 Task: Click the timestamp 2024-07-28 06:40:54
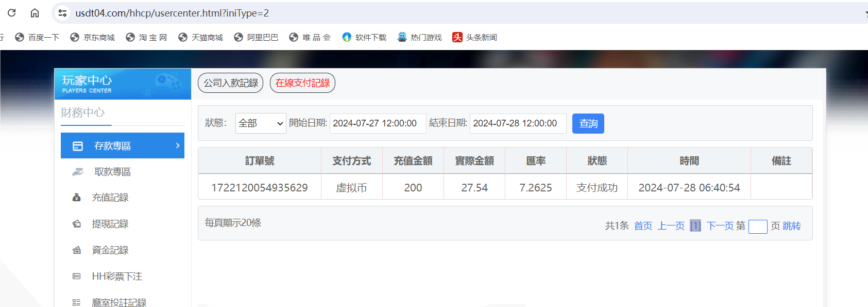click(x=689, y=187)
